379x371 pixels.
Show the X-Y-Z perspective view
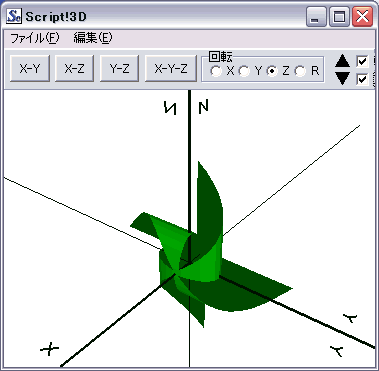tap(171, 69)
